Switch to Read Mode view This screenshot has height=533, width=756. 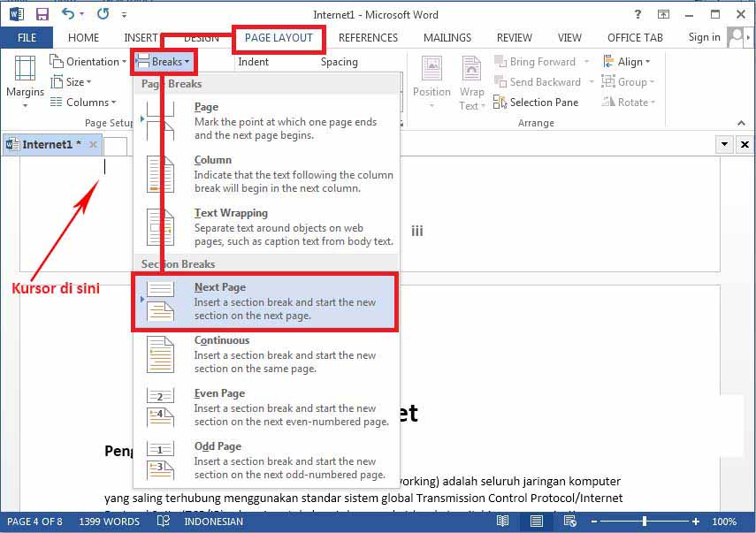[502, 521]
